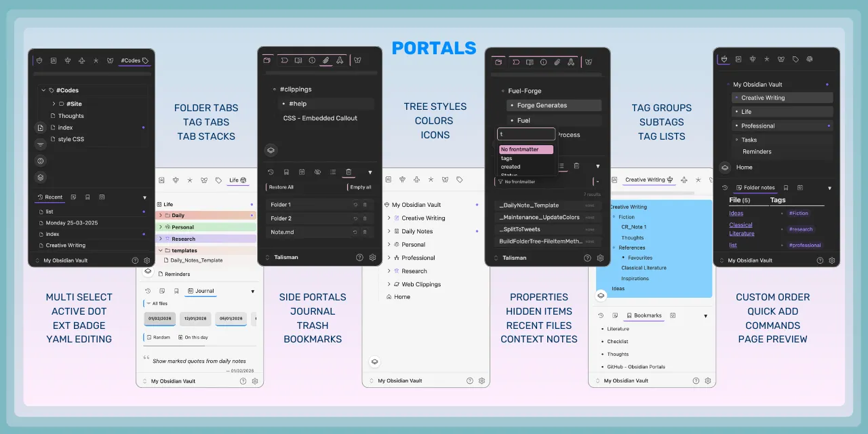
Task: Delete Note.md permanently from trash
Action: [x=365, y=232]
